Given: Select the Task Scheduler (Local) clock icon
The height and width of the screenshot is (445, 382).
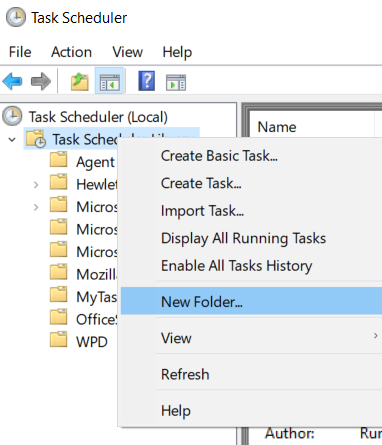Looking at the screenshot, I should [12, 116].
